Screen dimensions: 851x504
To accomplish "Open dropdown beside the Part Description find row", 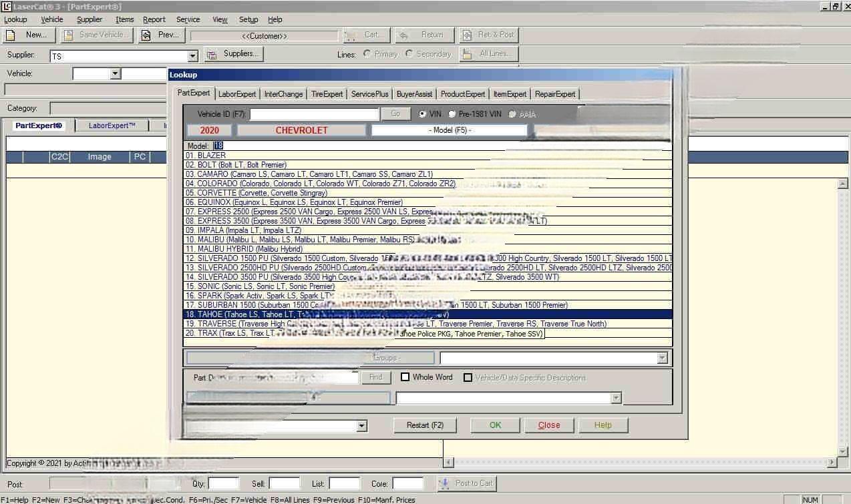I will click(x=616, y=398).
